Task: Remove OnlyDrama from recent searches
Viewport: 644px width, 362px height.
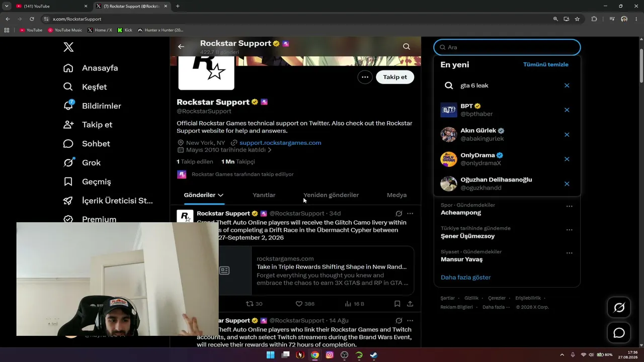Action: click(x=567, y=159)
